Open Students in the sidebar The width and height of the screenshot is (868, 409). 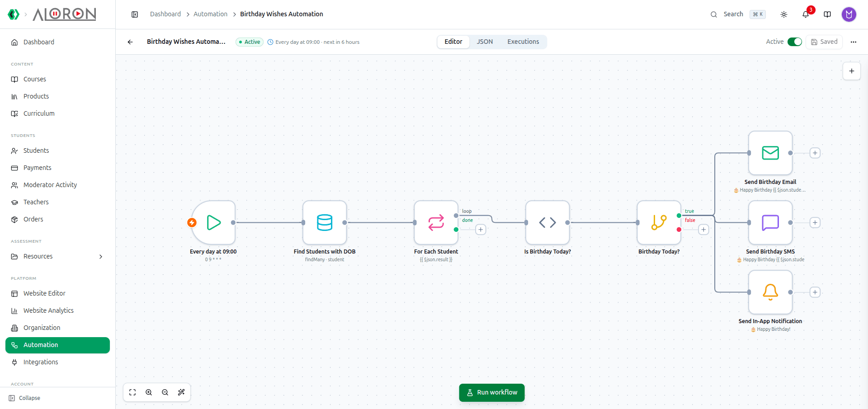click(x=57, y=150)
